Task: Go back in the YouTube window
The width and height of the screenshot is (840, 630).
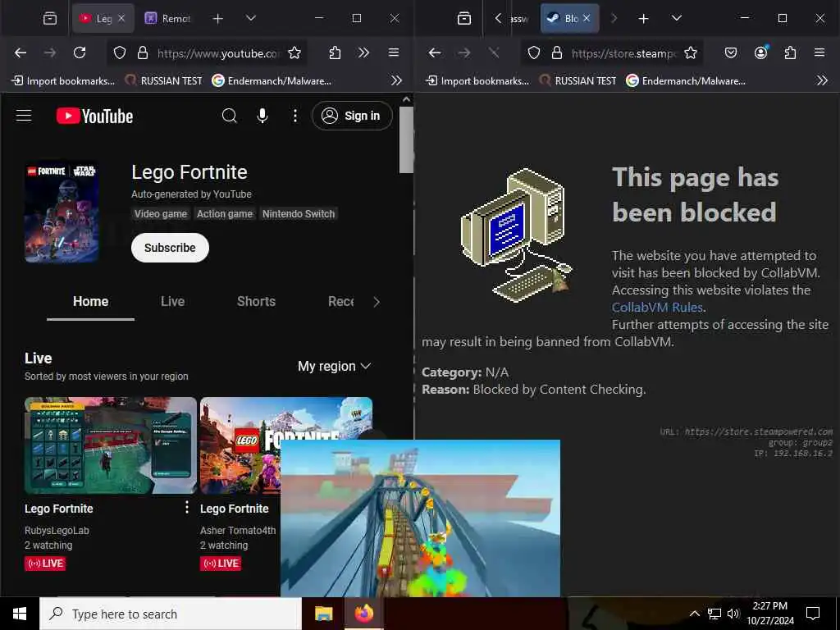Action: coord(21,52)
